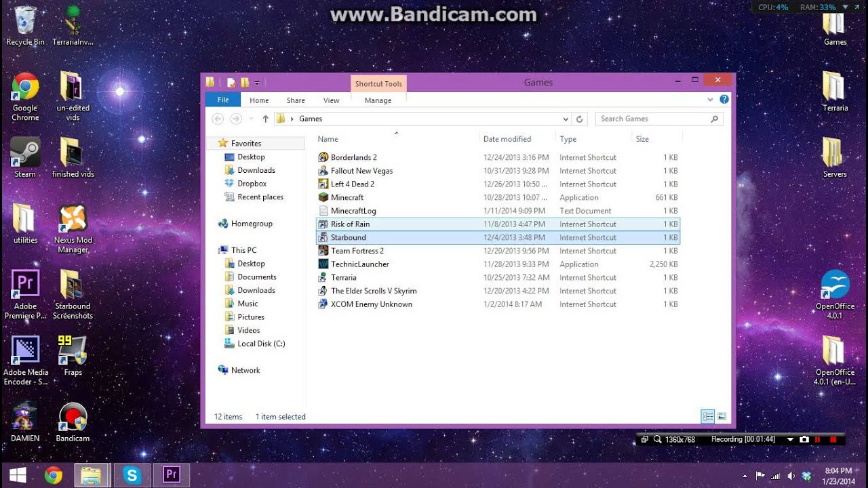Show hidden system tray icons
Screen dimensions: 868x488
pos(745,476)
